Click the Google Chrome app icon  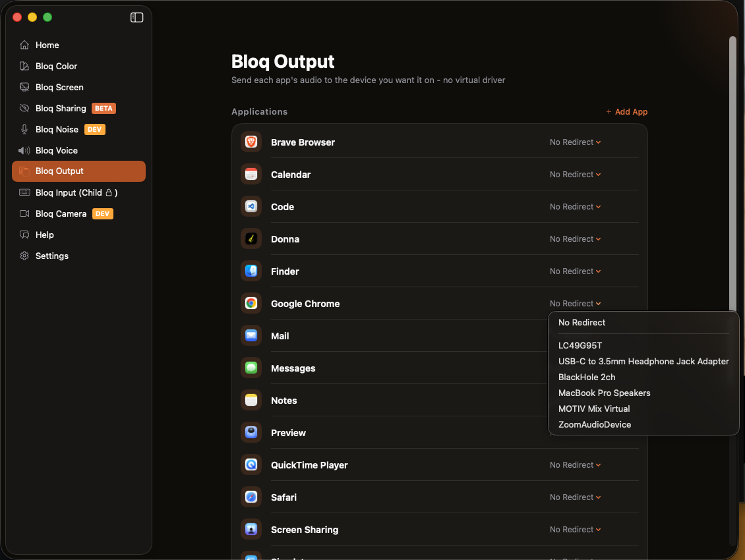[x=251, y=303]
